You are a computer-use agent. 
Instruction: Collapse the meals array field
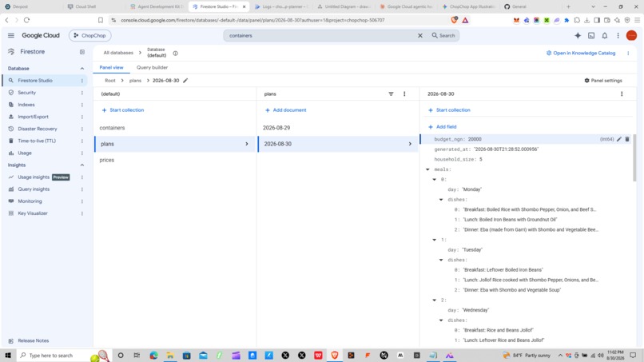427,169
